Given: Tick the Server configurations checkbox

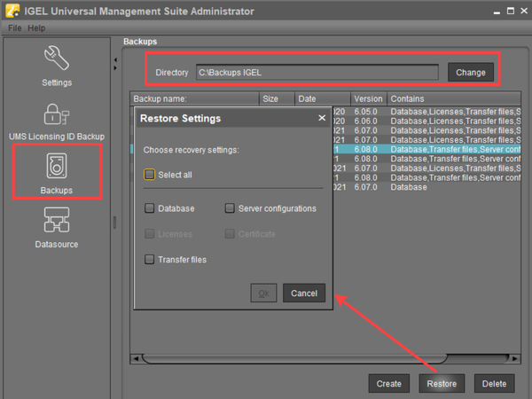Looking at the screenshot, I should click(x=231, y=208).
